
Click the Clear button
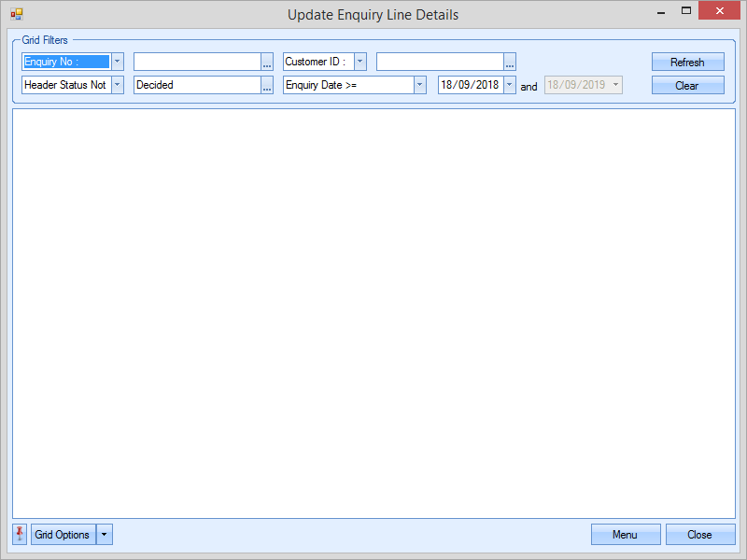point(688,85)
